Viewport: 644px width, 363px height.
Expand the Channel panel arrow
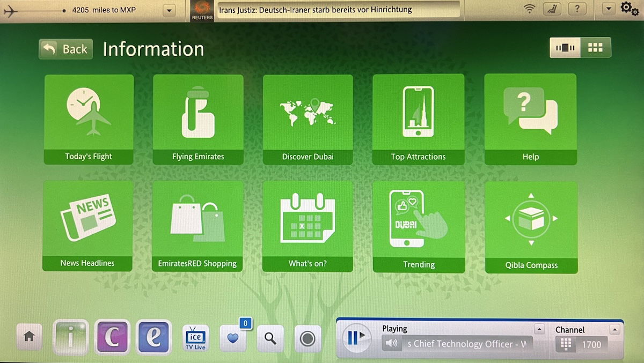click(614, 329)
